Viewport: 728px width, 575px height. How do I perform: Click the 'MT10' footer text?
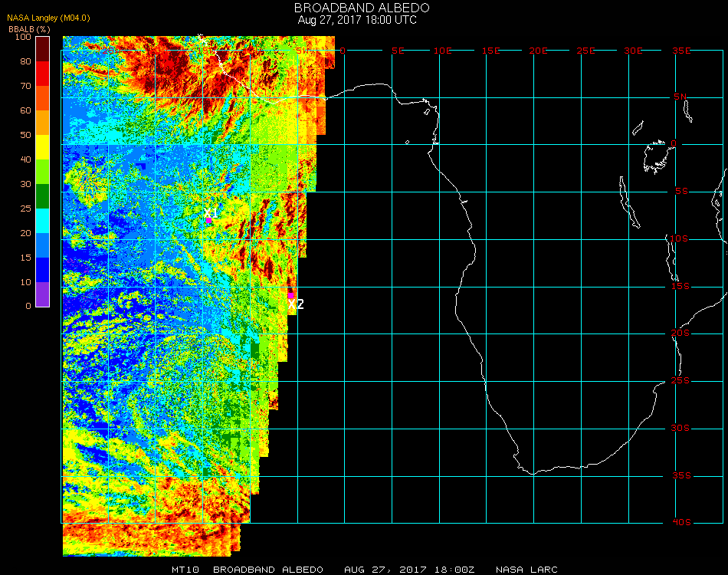185,570
